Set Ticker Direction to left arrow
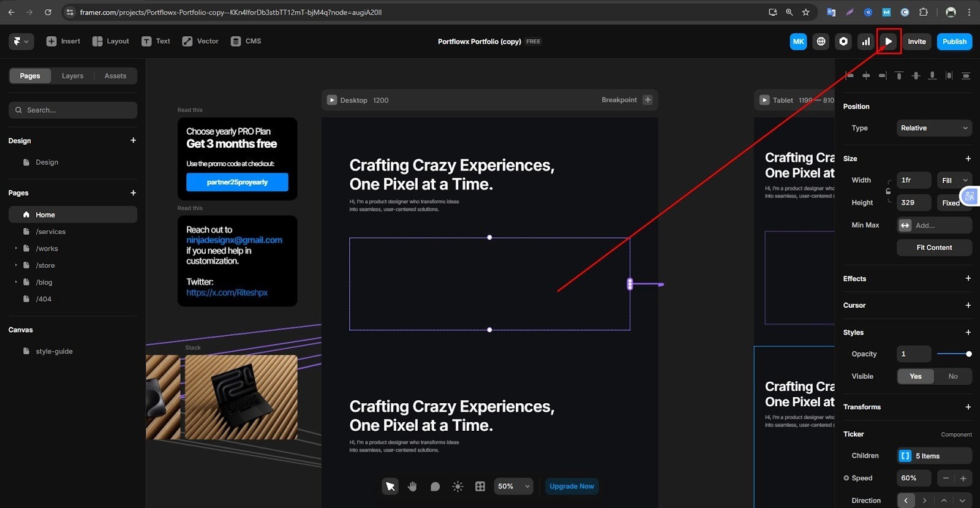The height and width of the screenshot is (508, 980). tap(906, 501)
